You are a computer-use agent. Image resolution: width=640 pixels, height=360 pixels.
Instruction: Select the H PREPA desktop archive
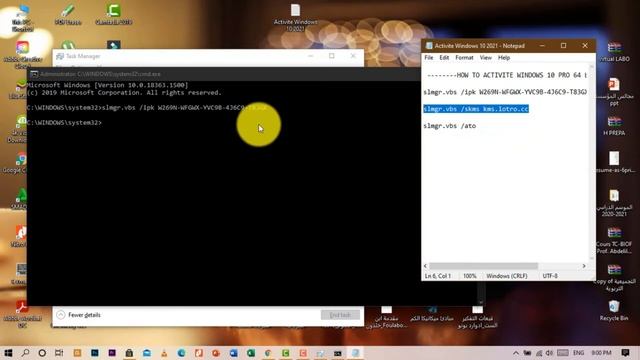click(614, 126)
